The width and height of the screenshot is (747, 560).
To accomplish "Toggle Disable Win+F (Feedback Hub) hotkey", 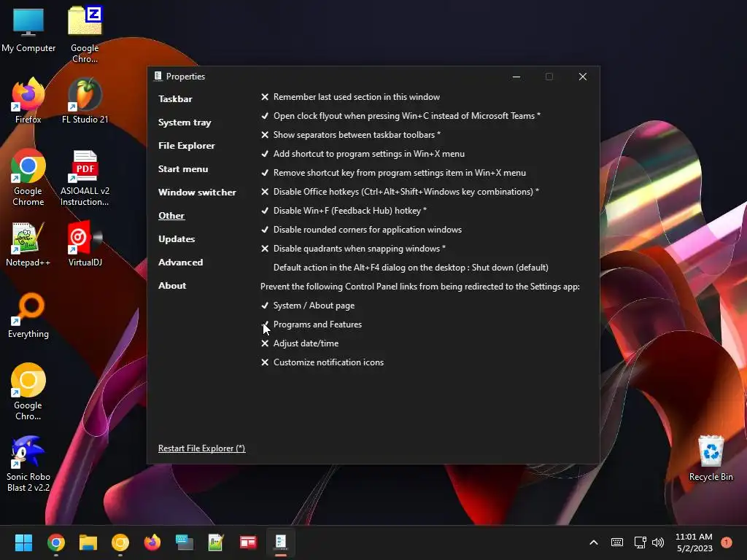I will coord(344,211).
